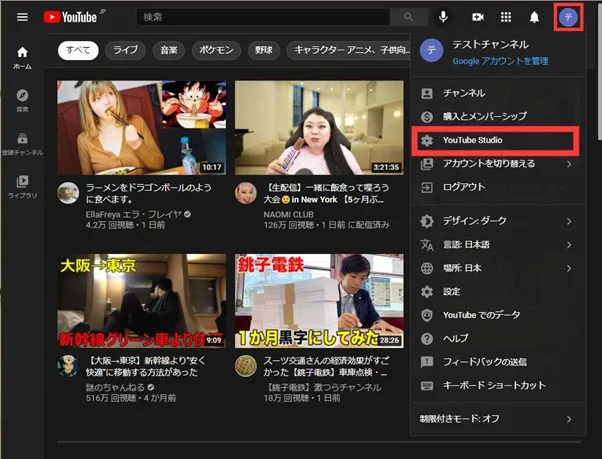The height and width of the screenshot is (459, 602).
Task: Expand the 言語: 日本語 language submenu
Action: point(497,244)
